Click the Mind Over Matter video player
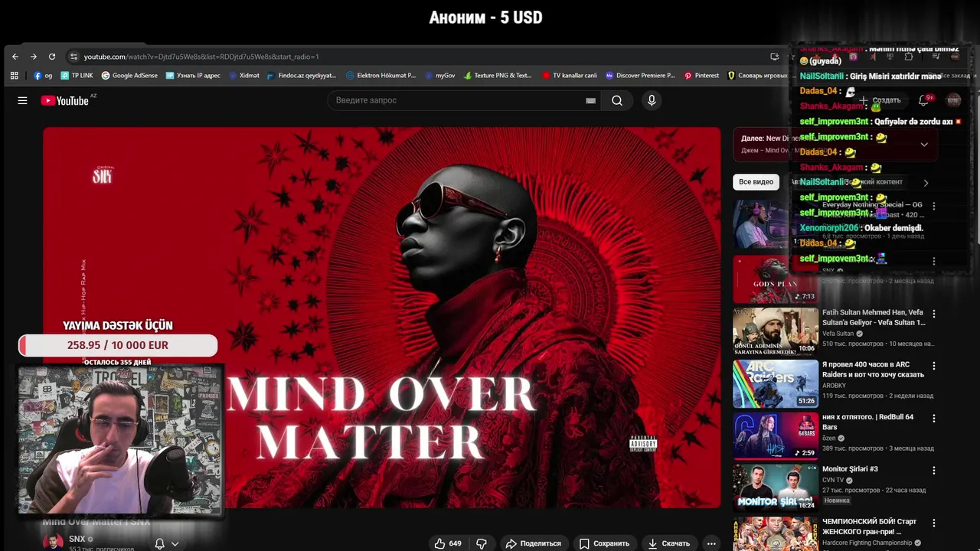Viewport: 980px width, 551px height. (381, 318)
